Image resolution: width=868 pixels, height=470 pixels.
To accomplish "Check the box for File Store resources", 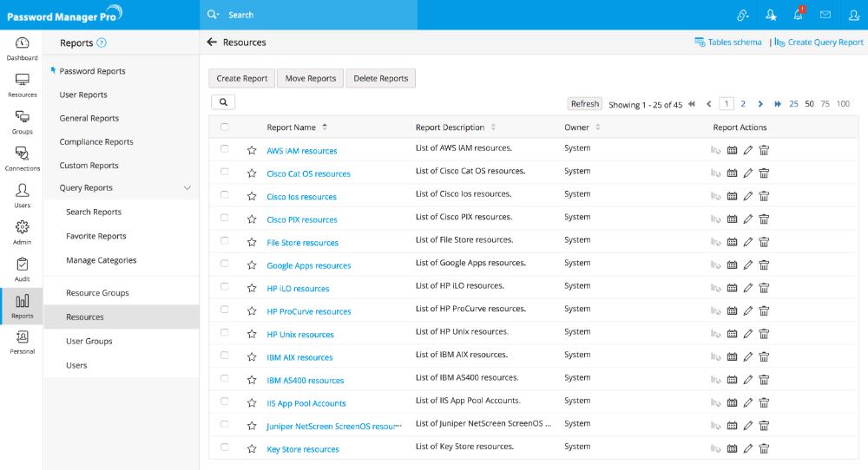I will (225, 241).
